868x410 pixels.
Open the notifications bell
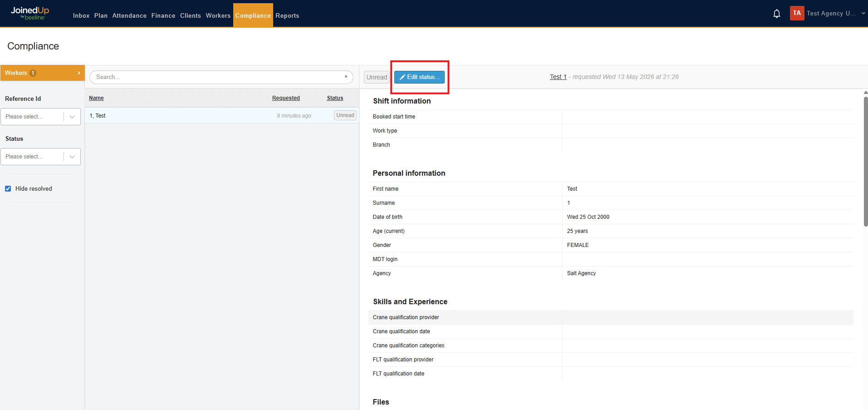[x=777, y=14]
